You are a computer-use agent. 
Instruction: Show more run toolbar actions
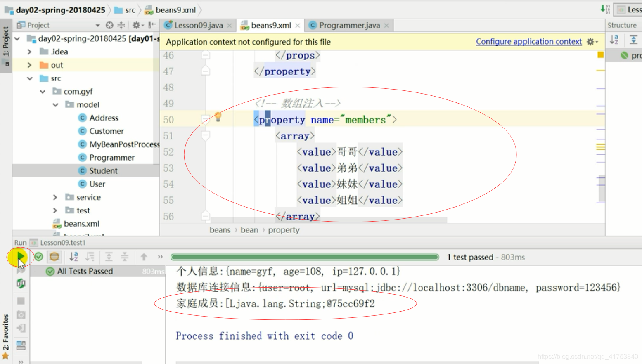(x=160, y=257)
